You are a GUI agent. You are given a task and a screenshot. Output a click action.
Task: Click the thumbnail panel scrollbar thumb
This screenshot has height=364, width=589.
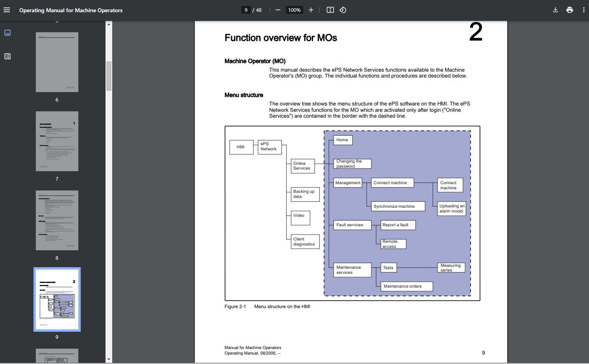pyautogui.click(x=109, y=76)
